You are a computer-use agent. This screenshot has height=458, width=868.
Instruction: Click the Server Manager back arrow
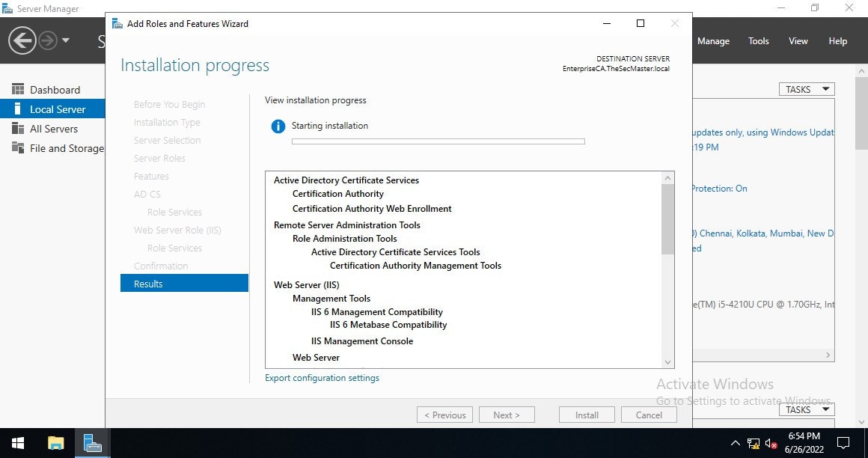(22, 40)
